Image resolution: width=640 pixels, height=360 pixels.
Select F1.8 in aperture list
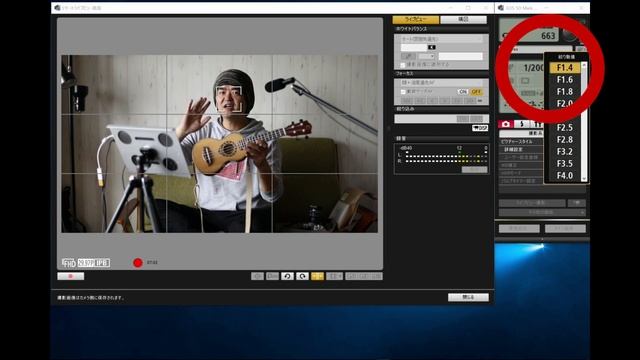click(565, 91)
